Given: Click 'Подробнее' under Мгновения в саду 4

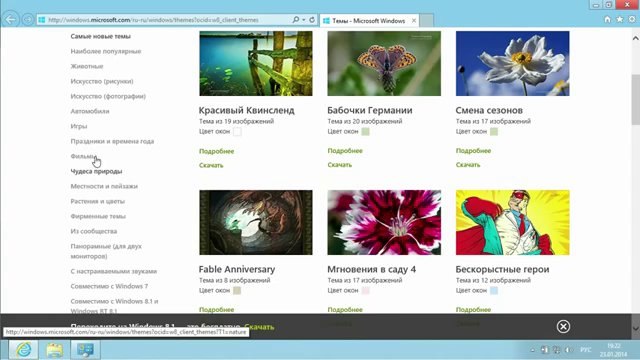Looking at the screenshot, I should [x=345, y=309].
